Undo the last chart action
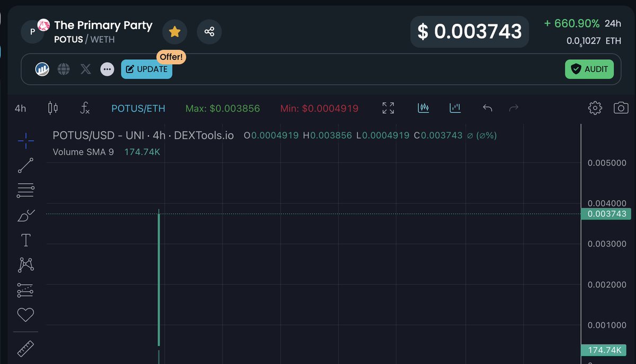Viewport: 636px width, 364px height. click(x=488, y=108)
